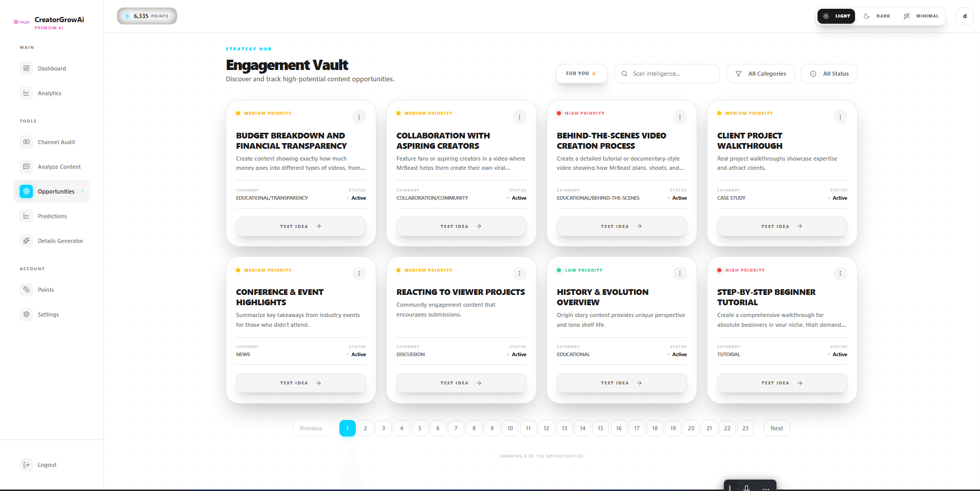
Task: Click the Channel Audit tool icon
Action: 26,142
